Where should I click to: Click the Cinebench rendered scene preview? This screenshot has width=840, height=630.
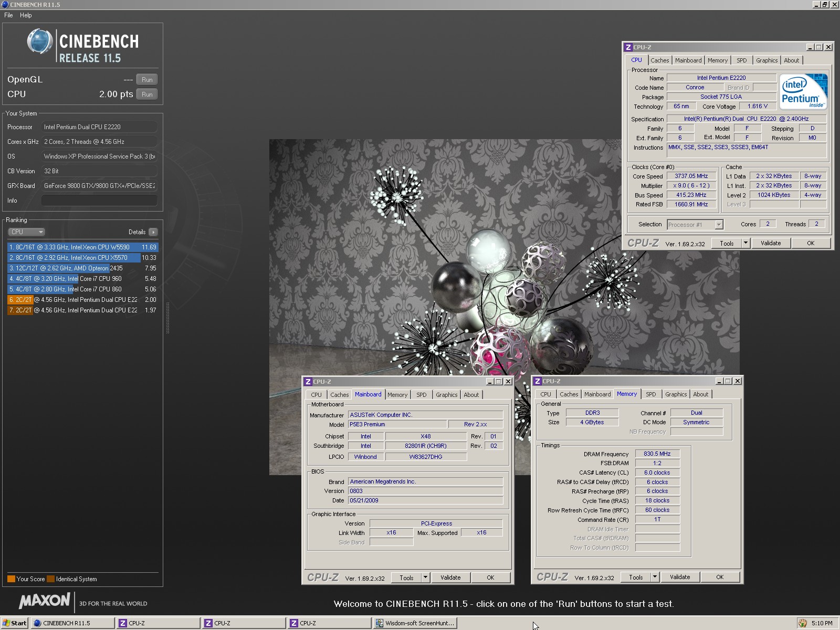(504, 307)
